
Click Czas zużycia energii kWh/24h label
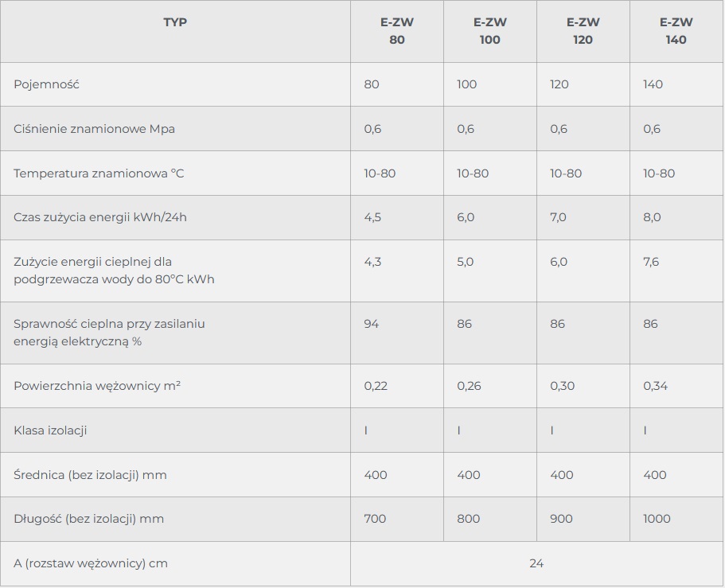point(99,217)
